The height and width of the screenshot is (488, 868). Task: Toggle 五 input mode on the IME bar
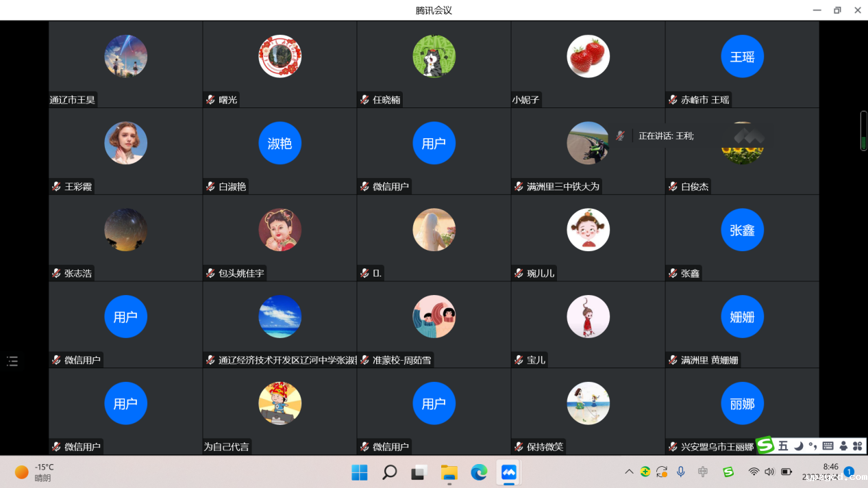click(783, 446)
